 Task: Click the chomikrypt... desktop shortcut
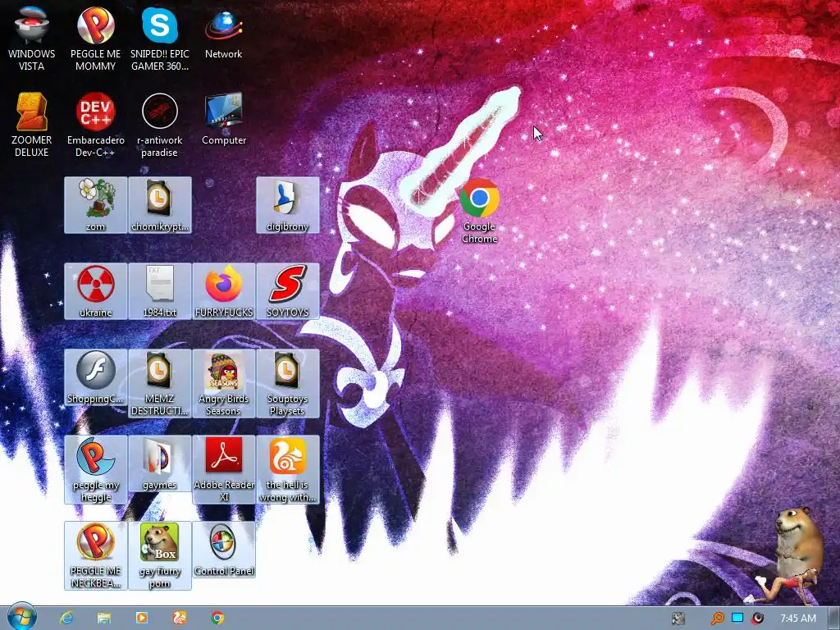(160, 205)
